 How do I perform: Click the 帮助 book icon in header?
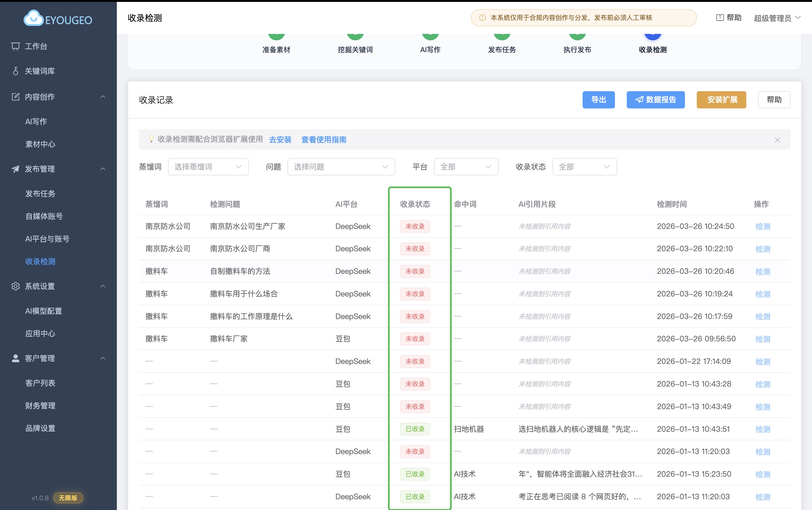[720, 18]
